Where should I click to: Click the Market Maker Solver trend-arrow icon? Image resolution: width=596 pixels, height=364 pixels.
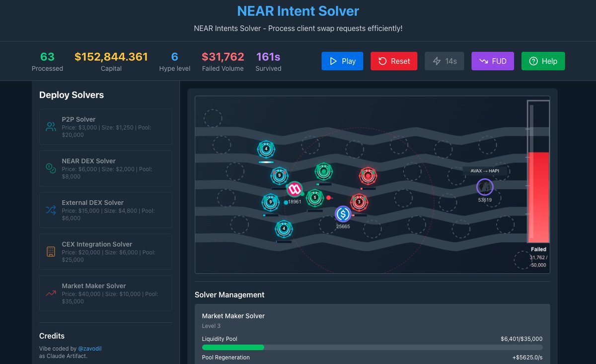51,293
